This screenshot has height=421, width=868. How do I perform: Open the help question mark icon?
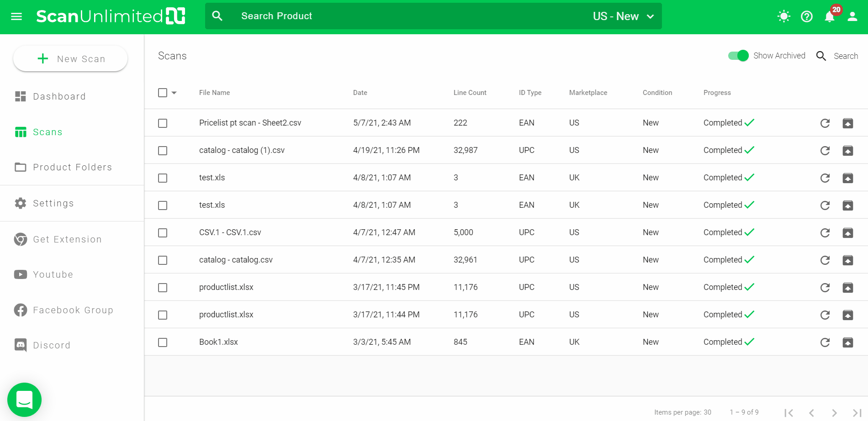pyautogui.click(x=806, y=17)
